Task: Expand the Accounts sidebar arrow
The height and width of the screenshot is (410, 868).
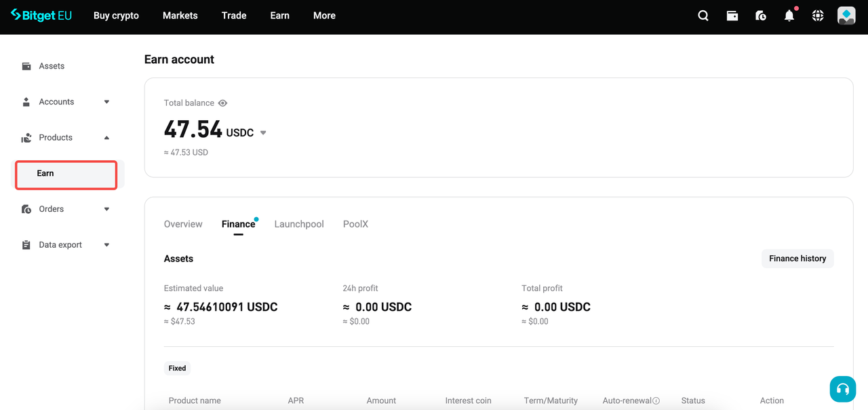Action: point(106,102)
